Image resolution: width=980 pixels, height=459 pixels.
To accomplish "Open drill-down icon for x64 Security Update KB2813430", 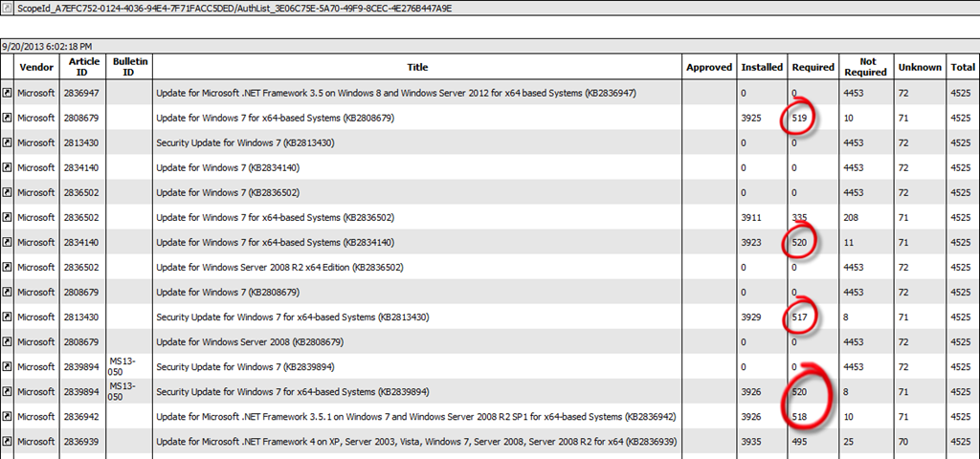I will pos(8,317).
